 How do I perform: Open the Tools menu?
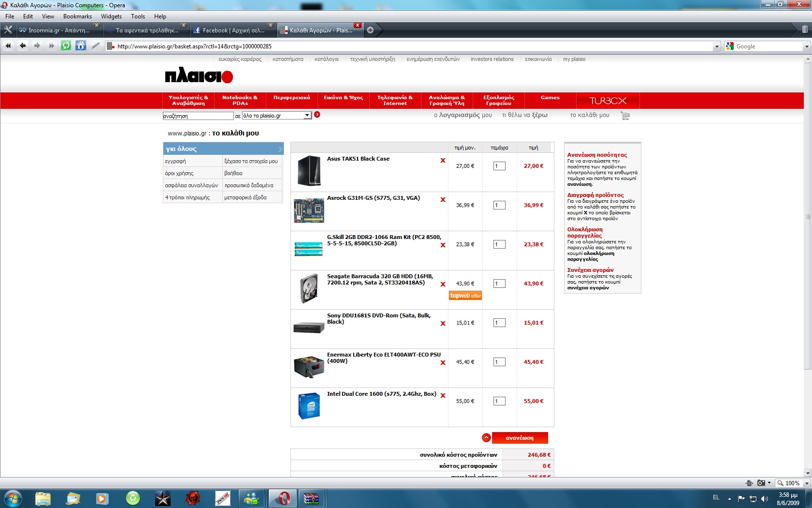[138, 16]
